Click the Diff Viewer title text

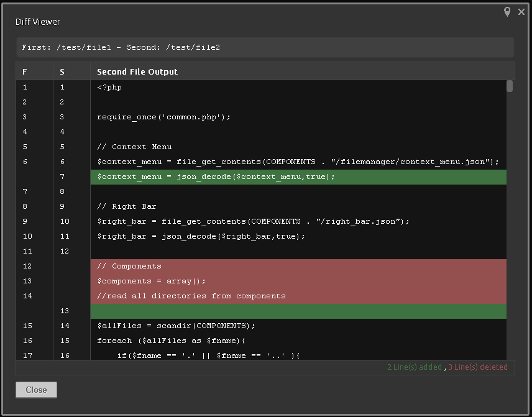[x=38, y=22]
